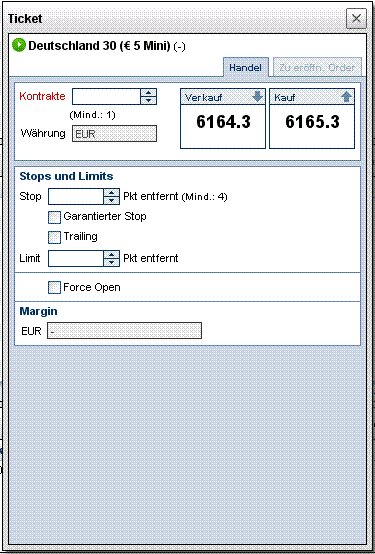
Task: Open the Zu eröffn. Order tab
Action: tap(317, 67)
